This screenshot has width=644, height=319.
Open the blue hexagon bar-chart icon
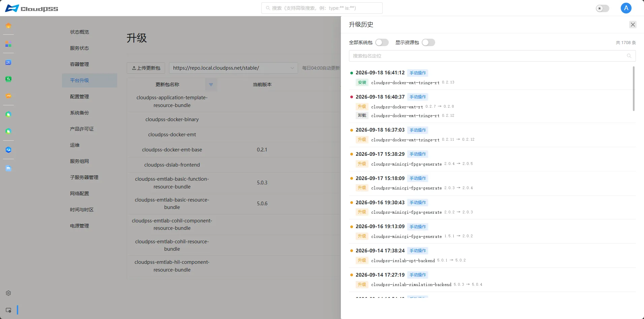8,150
